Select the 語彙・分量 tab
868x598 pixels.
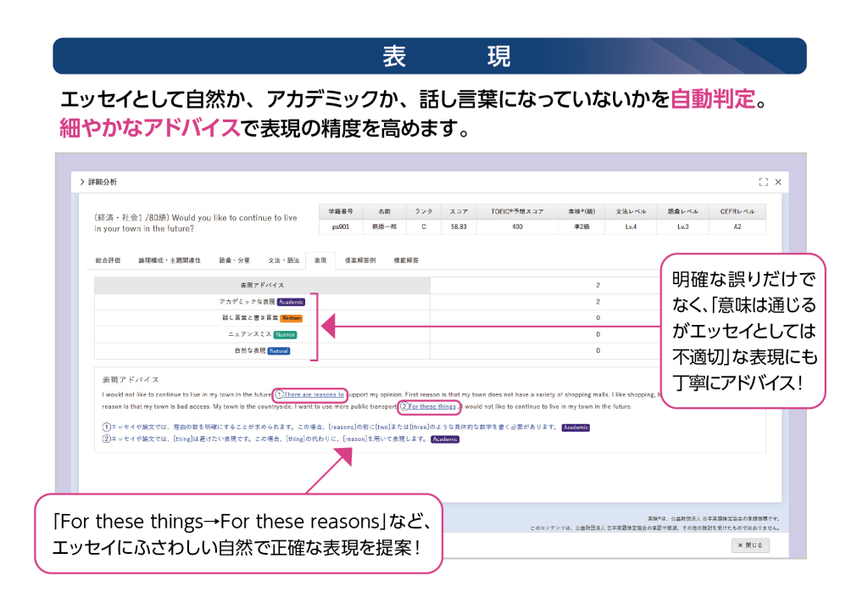[x=234, y=260]
